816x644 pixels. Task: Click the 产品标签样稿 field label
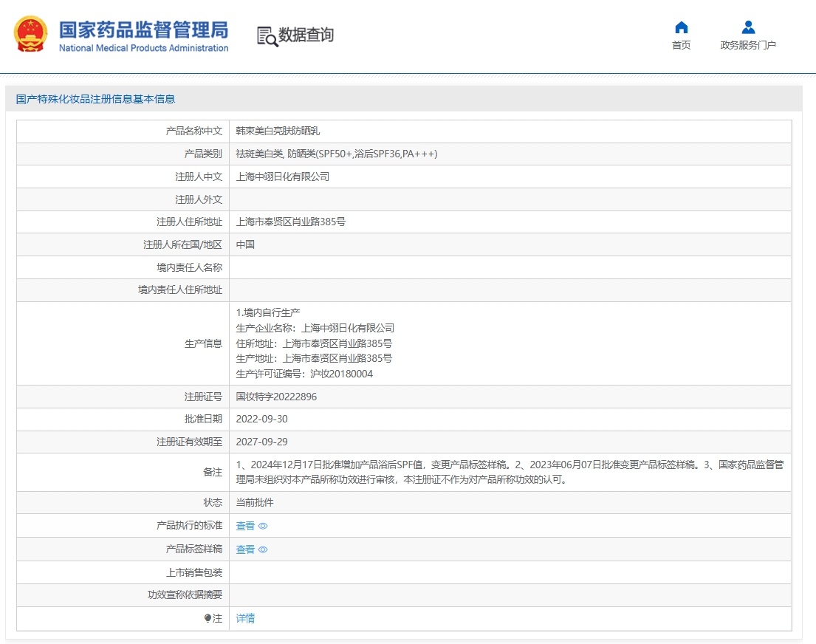(194, 549)
